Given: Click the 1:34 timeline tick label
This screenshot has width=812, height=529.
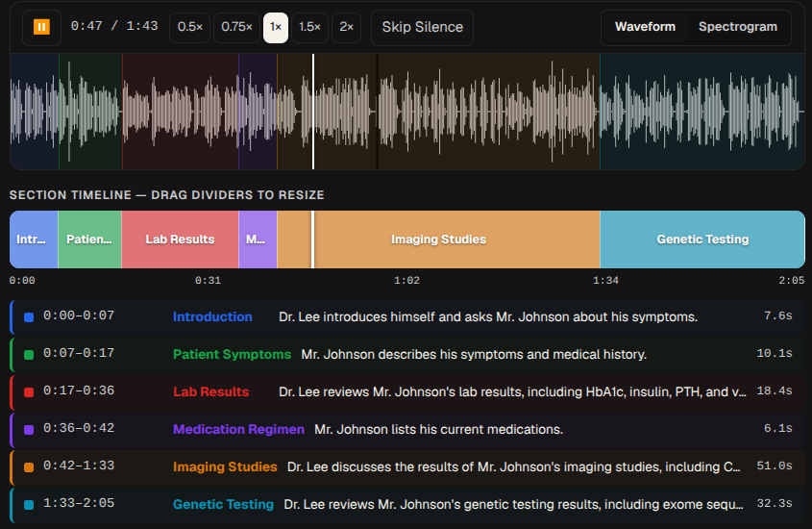Looking at the screenshot, I should (605, 280).
